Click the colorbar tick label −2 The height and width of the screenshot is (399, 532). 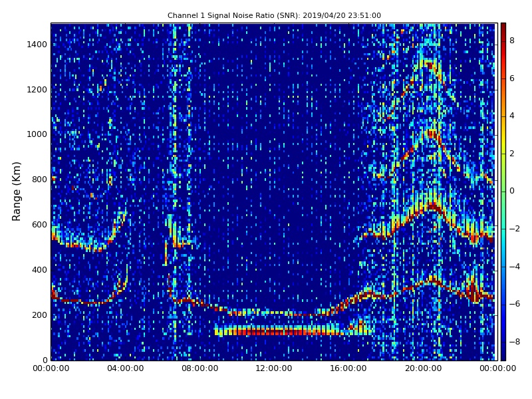click(x=515, y=229)
